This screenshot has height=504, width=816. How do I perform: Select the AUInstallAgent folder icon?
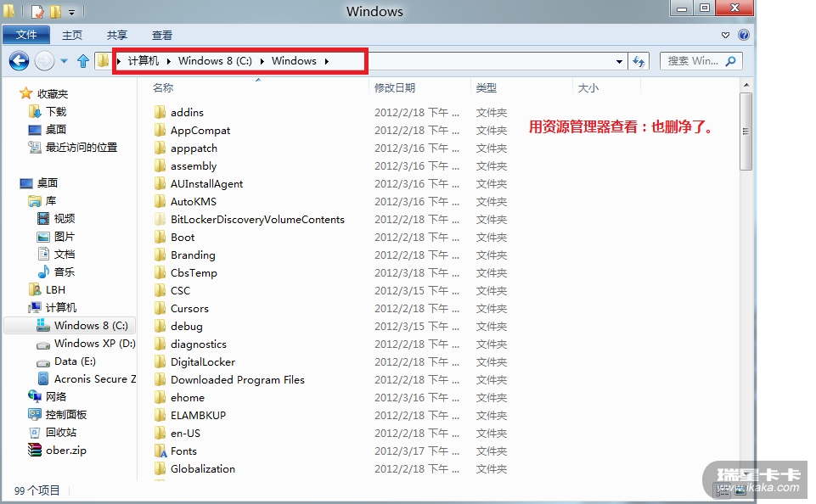[160, 183]
